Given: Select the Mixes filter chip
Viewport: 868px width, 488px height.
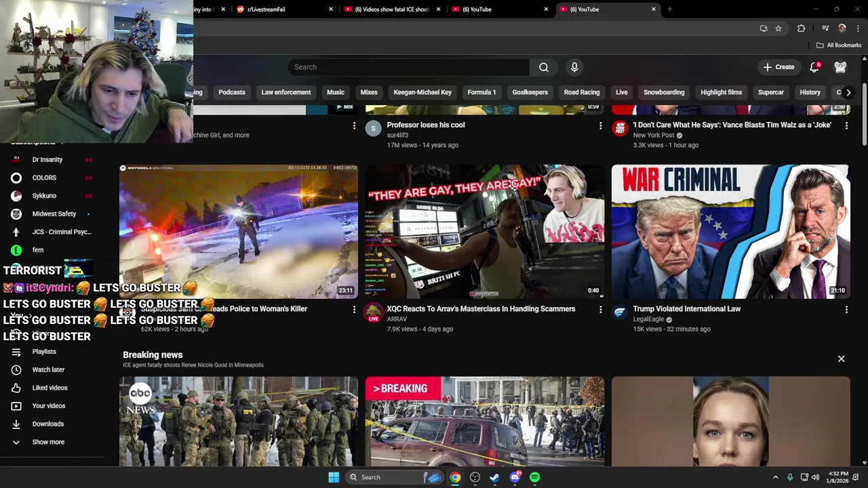Looking at the screenshot, I should tap(369, 92).
